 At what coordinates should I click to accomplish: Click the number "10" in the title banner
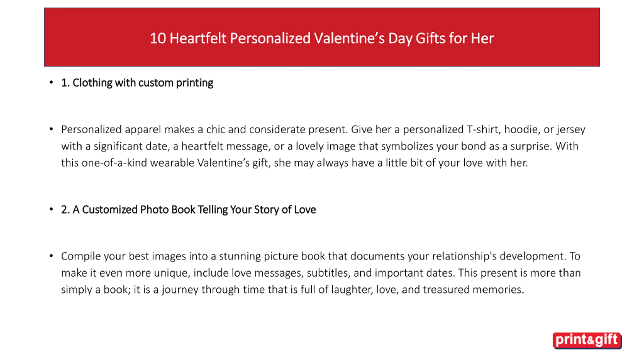click(x=158, y=38)
